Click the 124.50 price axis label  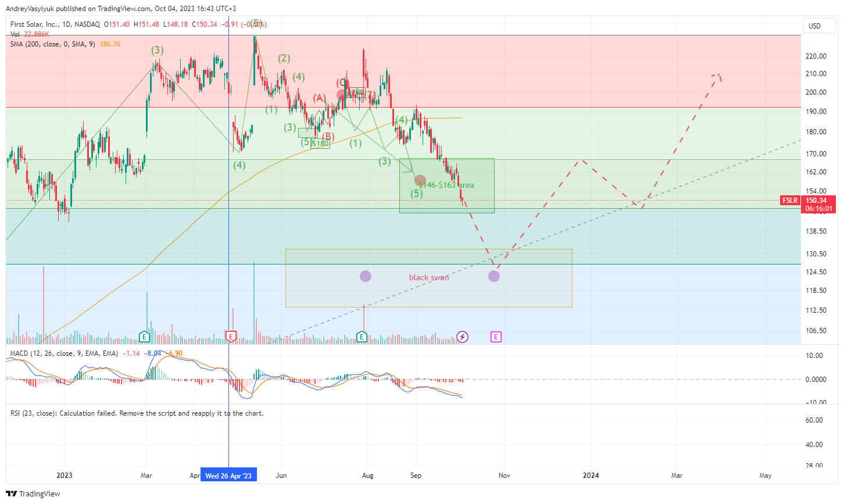[x=816, y=272]
